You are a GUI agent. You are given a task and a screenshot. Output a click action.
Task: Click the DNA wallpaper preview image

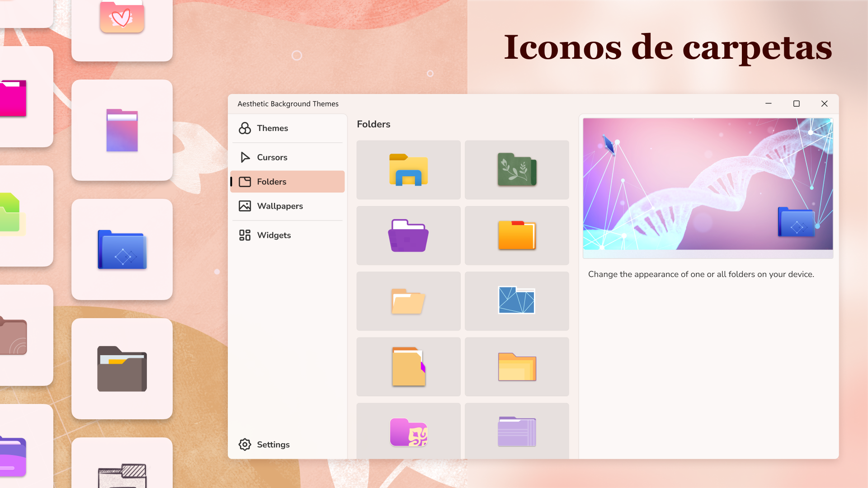click(708, 184)
